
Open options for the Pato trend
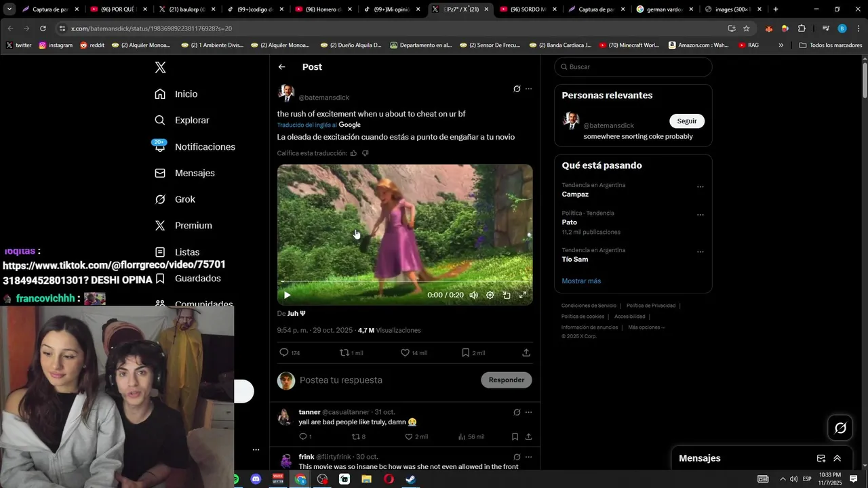coord(701,215)
